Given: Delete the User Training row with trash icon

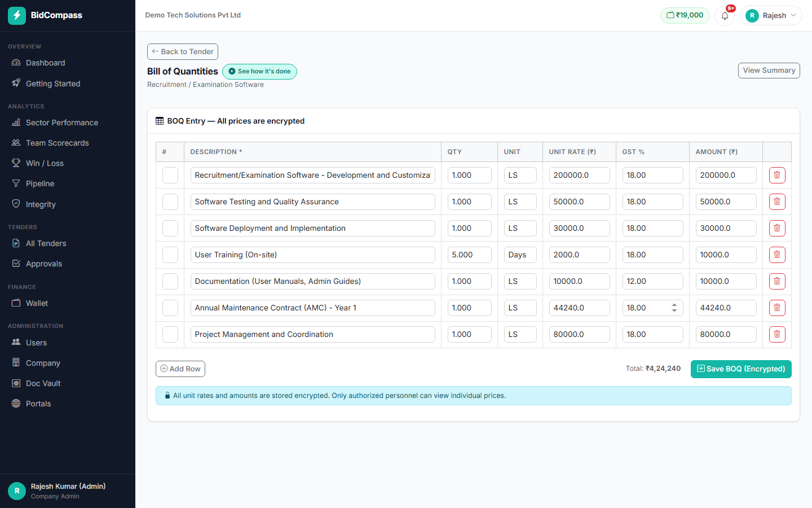Looking at the screenshot, I should tap(777, 255).
